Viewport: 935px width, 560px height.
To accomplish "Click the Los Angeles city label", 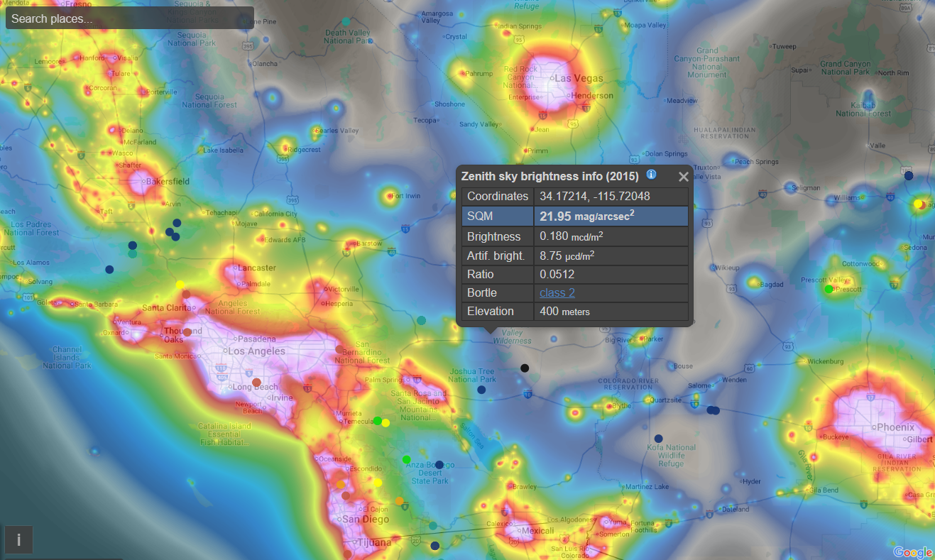I will (x=256, y=351).
